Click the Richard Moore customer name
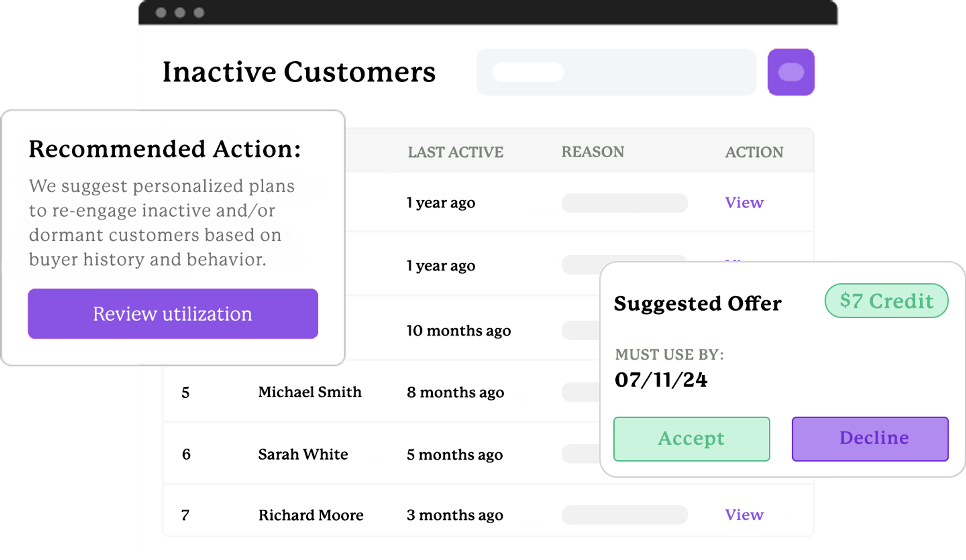The height and width of the screenshot is (560, 966). (x=311, y=515)
